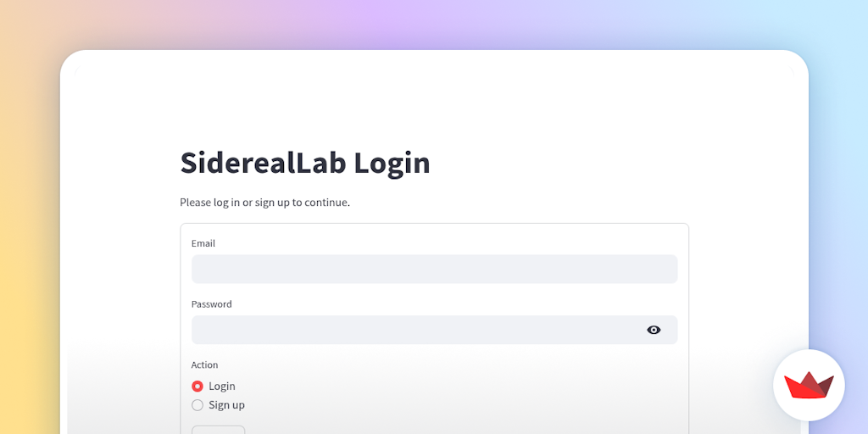868x434 pixels.
Task: Select the Login radio button
Action: pyautogui.click(x=198, y=387)
